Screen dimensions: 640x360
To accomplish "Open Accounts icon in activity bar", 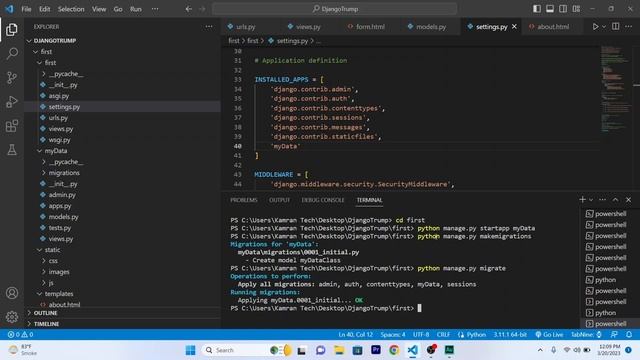I will tap(12, 293).
